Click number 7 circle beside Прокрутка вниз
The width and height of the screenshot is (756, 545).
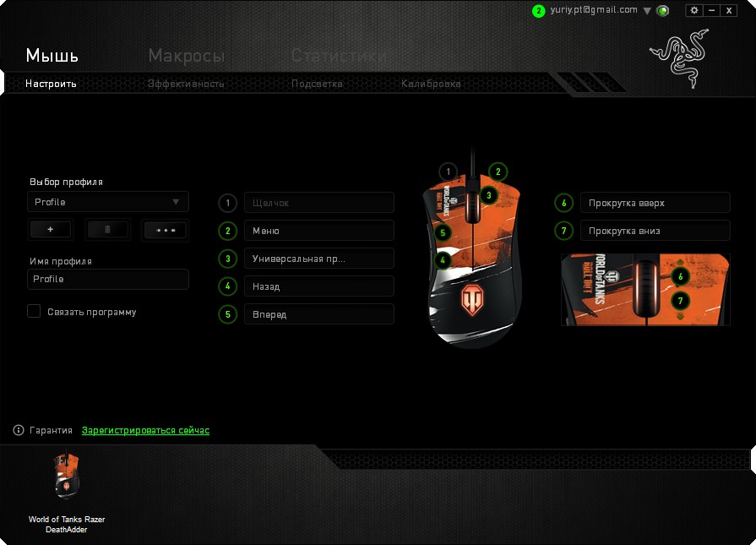563,231
